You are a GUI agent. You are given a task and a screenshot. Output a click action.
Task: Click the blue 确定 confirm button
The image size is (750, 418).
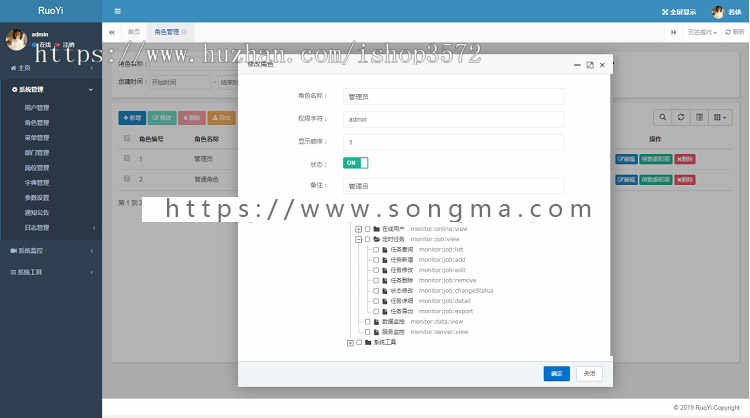pos(556,374)
